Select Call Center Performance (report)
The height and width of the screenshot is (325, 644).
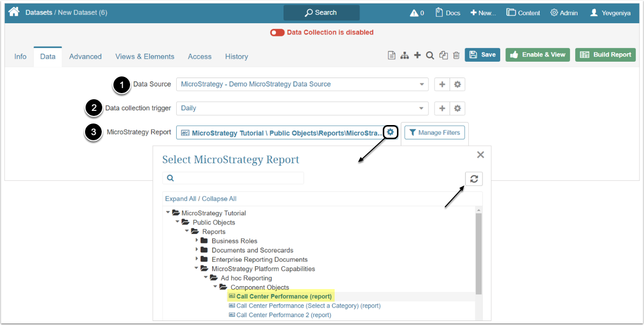284,297
